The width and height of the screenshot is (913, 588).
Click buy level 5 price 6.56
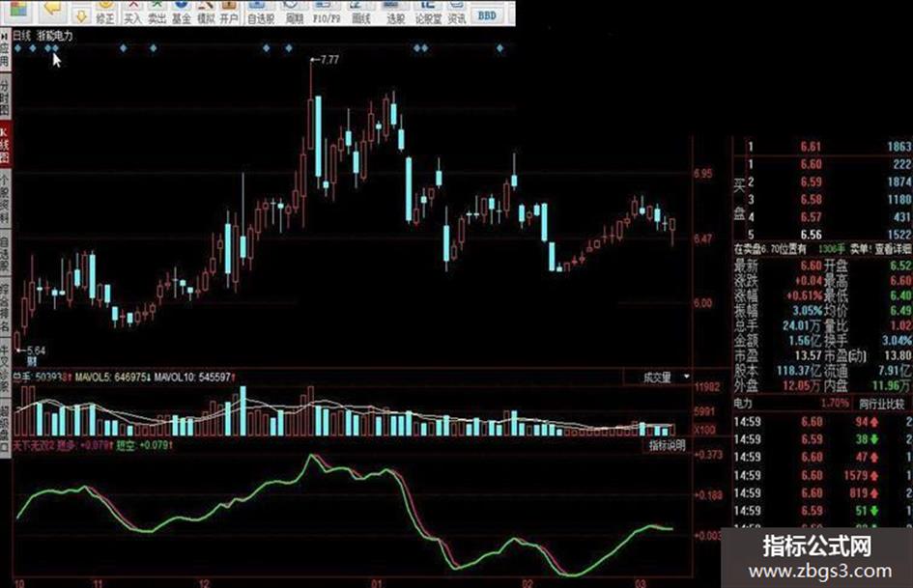[811, 234]
